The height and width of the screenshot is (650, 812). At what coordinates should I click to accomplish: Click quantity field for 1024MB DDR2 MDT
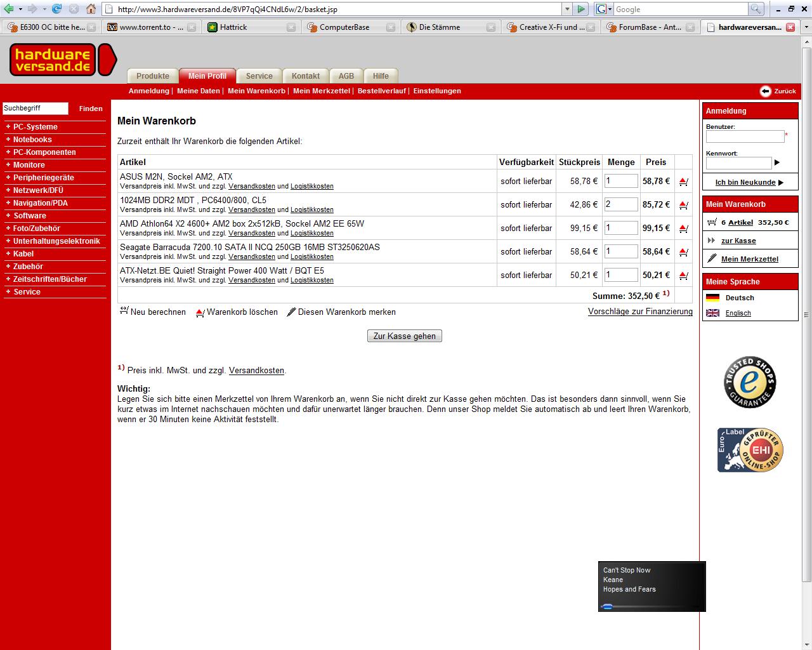tap(621, 204)
